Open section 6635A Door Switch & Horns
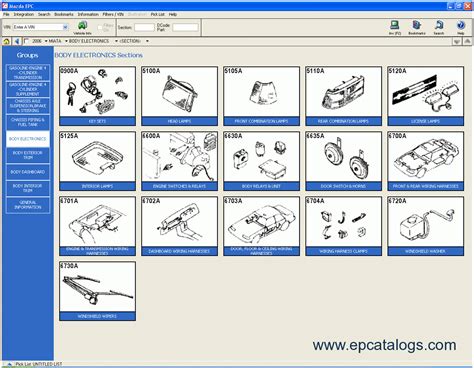The width and height of the screenshot is (474, 368). 343,161
